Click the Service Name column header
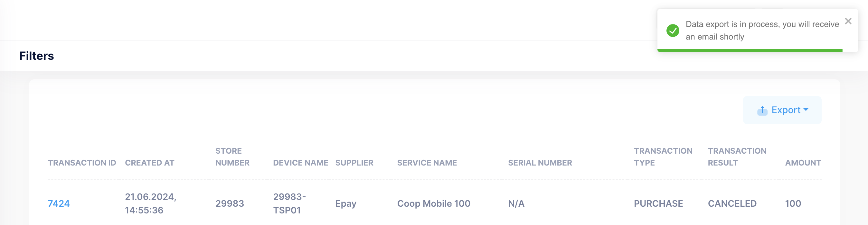This screenshot has height=225, width=868. 427,163
